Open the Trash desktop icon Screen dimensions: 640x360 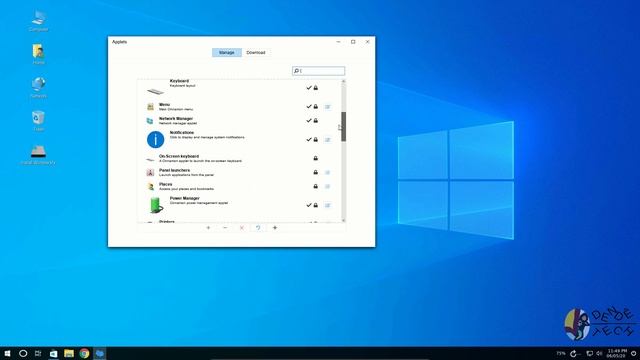coord(38,121)
